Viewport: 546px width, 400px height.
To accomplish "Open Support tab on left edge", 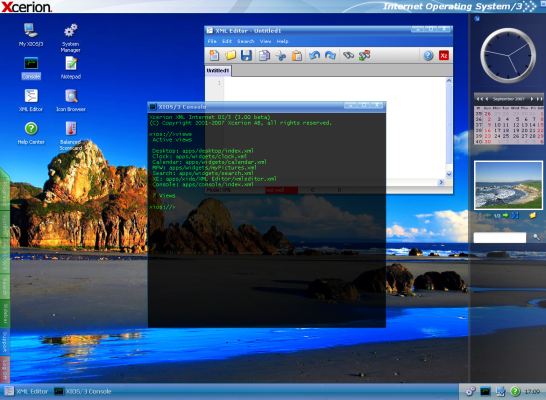I will 5,342.
